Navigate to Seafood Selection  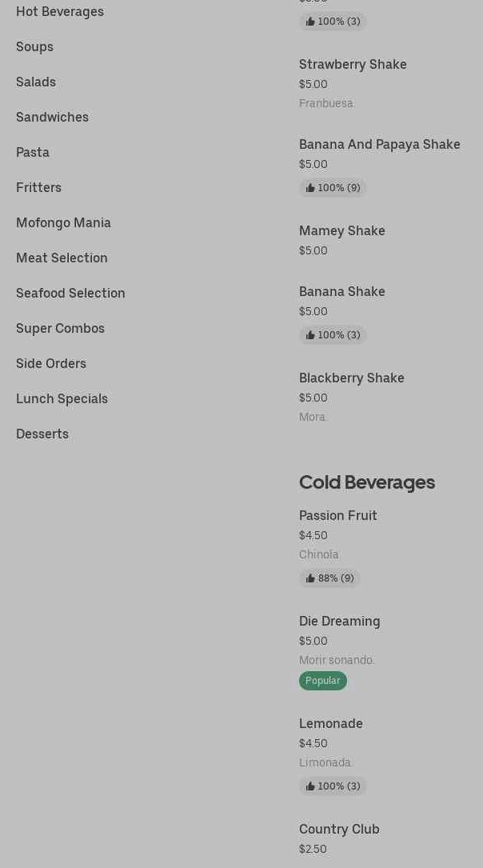(70, 293)
